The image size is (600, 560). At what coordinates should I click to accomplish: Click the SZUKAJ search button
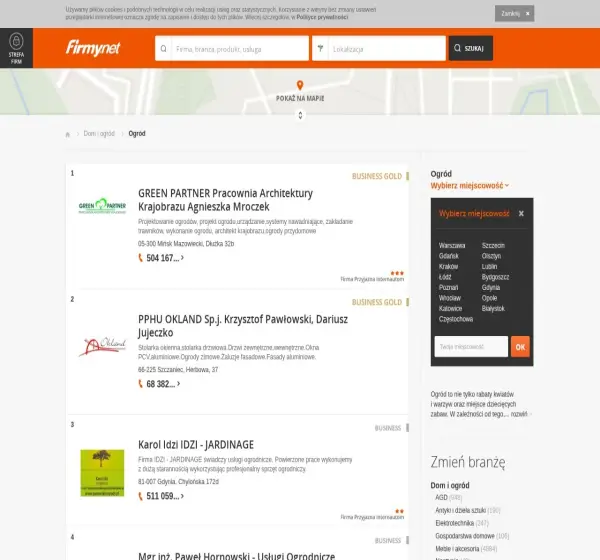pos(471,48)
